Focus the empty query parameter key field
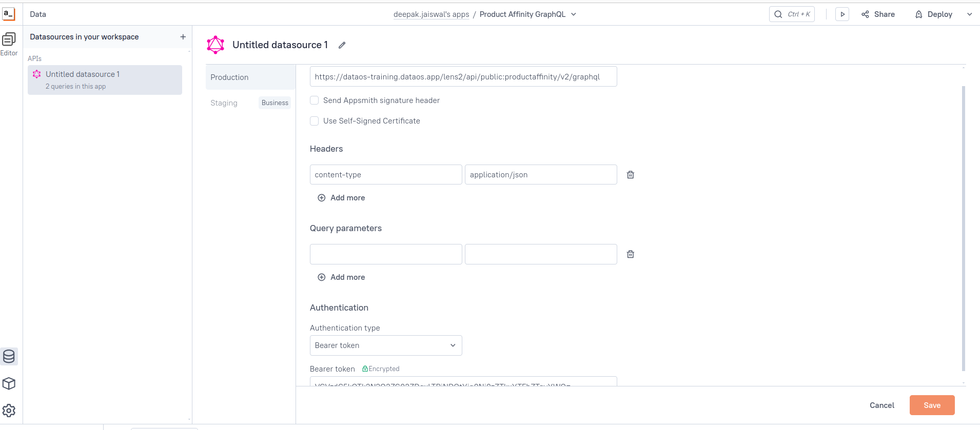This screenshot has height=430, width=980. 386,254
